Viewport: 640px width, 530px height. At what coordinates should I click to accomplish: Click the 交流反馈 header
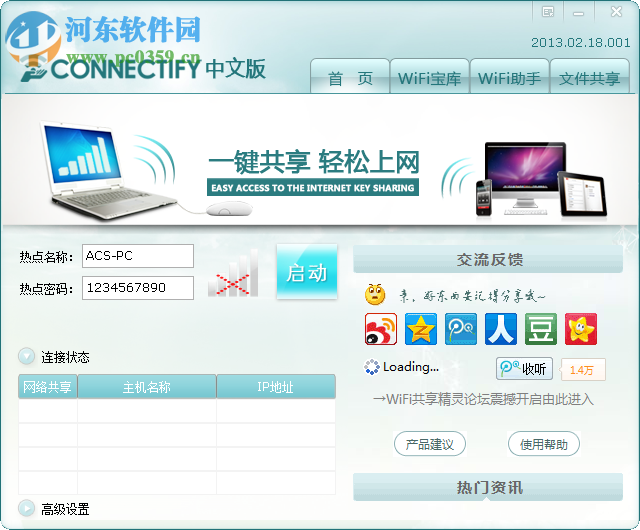coord(488,259)
